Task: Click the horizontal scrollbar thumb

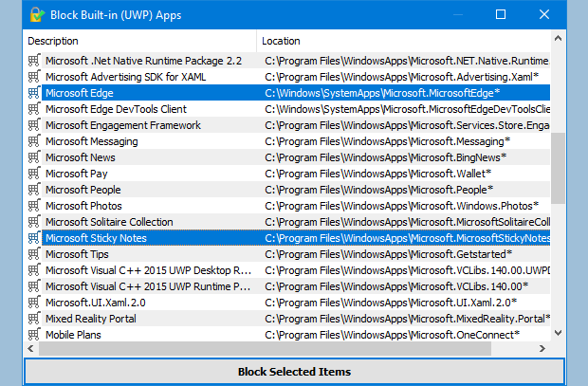Action: click(265, 348)
